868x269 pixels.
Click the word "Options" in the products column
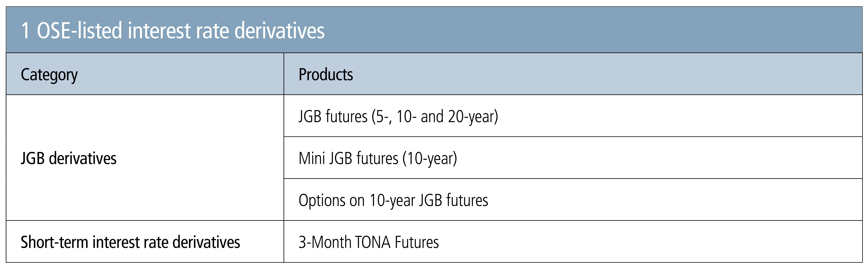click(x=322, y=200)
